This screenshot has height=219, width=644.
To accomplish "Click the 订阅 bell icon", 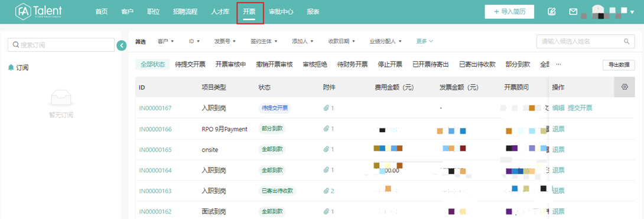I will click(x=11, y=68).
